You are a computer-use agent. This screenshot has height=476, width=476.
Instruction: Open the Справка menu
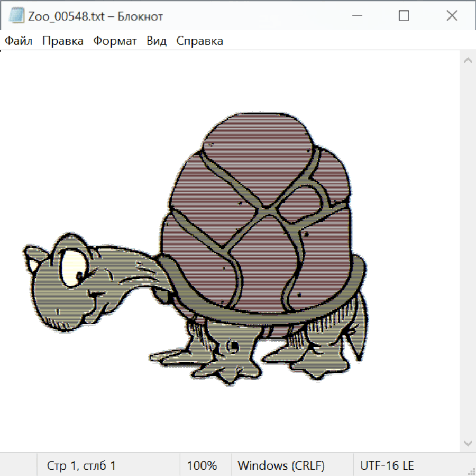(199, 41)
